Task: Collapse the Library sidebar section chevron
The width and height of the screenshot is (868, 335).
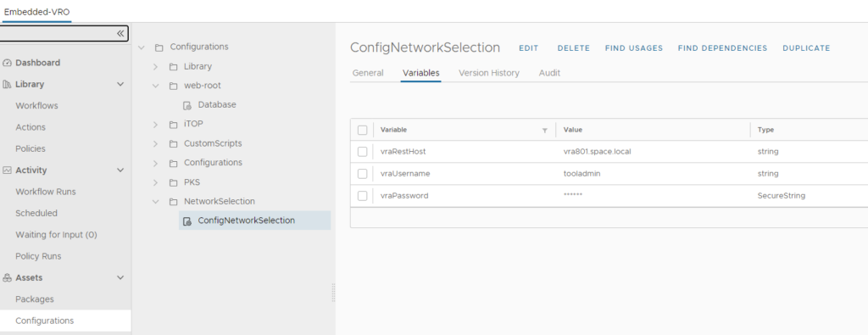Action: tap(120, 84)
